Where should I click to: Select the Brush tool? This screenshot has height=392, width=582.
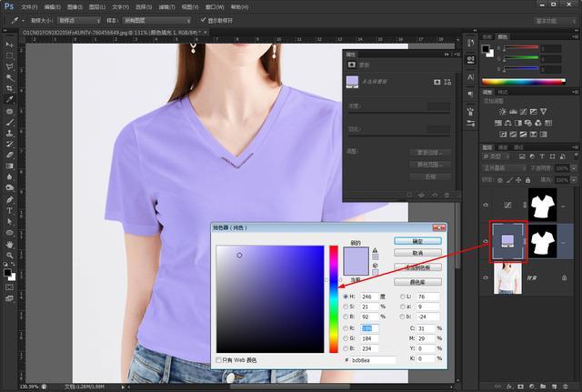tap(10, 122)
